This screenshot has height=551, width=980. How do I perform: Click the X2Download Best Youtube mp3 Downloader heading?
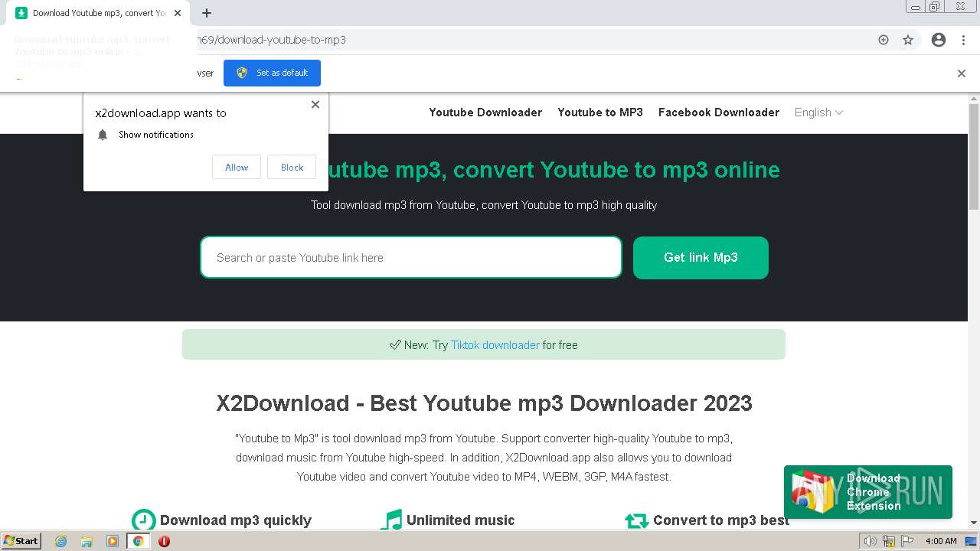click(484, 403)
